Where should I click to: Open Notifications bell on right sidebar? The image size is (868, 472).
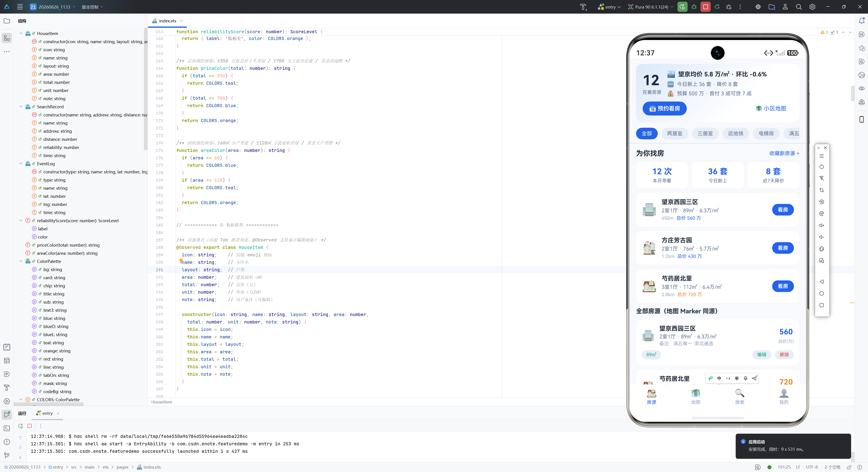click(x=862, y=21)
